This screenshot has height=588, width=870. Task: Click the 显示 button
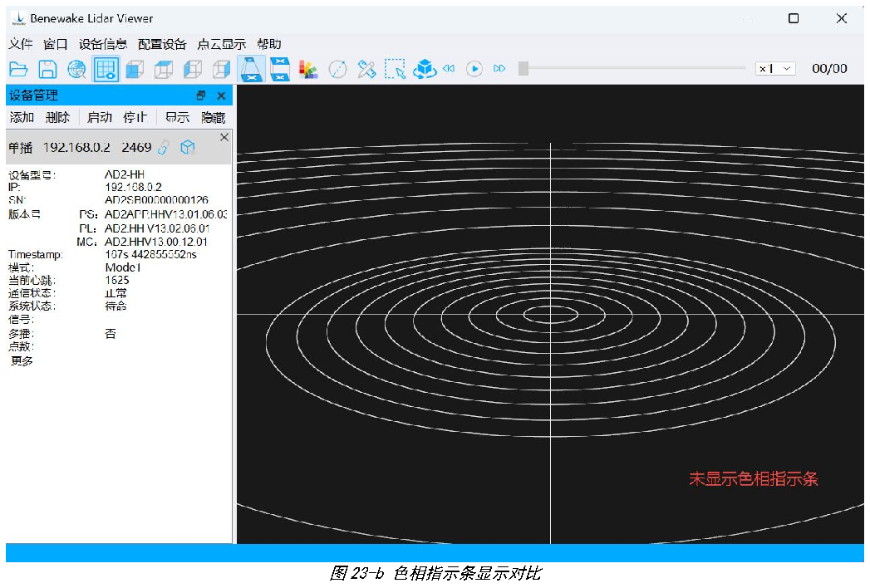[x=178, y=118]
